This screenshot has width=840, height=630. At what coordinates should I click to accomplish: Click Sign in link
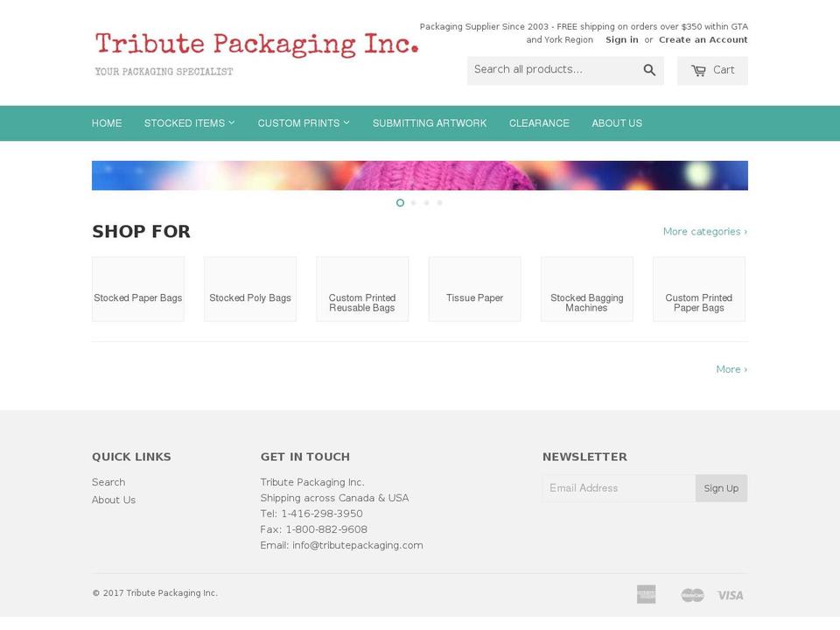pyautogui.click(x=622, y=39)
